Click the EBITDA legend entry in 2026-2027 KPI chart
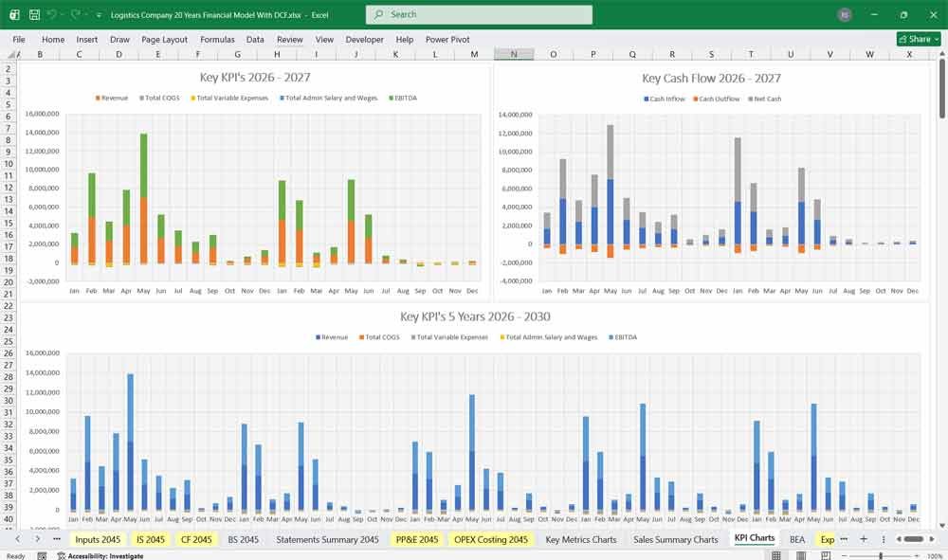This screenshot has width=948, height=560. (403, 98)
